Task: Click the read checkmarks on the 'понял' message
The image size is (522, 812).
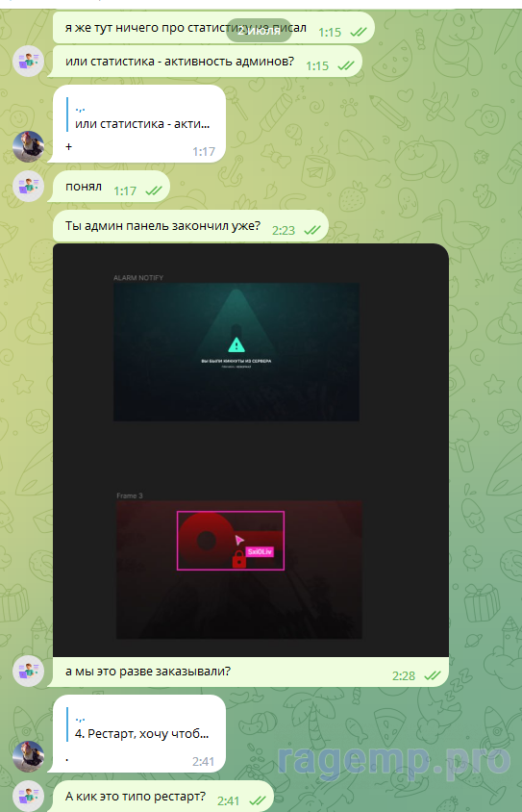Action: [x=154, y=191]
